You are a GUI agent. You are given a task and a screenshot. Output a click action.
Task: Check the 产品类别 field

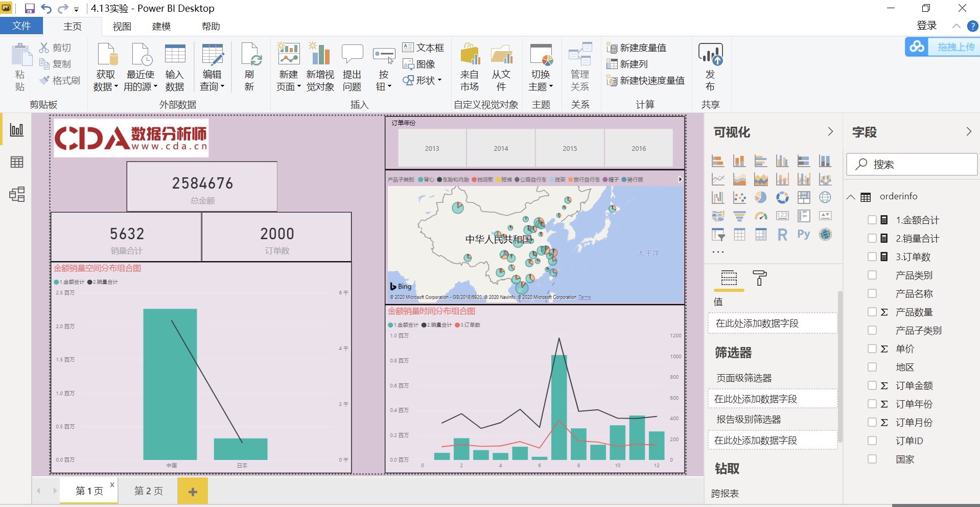click(872, 275)
